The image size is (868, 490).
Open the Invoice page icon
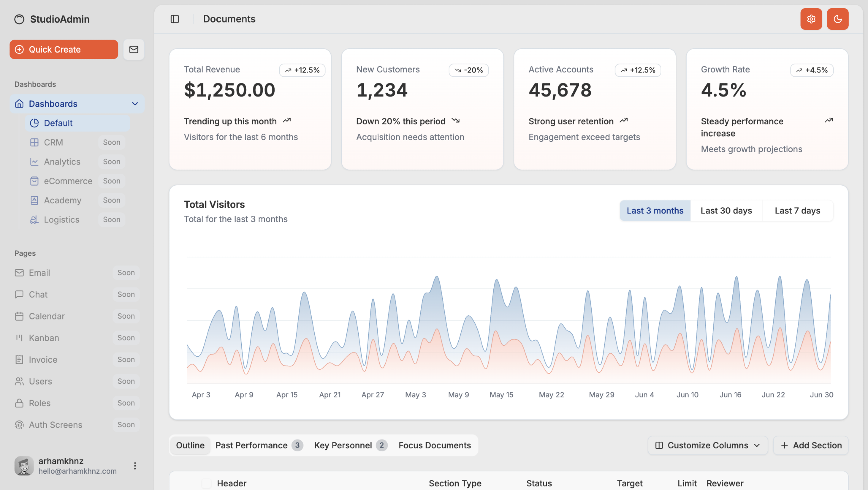point(19,359)
